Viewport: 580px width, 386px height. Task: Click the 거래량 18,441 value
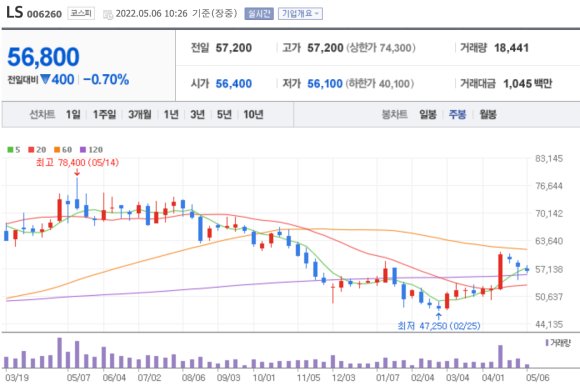coord(511,48)
